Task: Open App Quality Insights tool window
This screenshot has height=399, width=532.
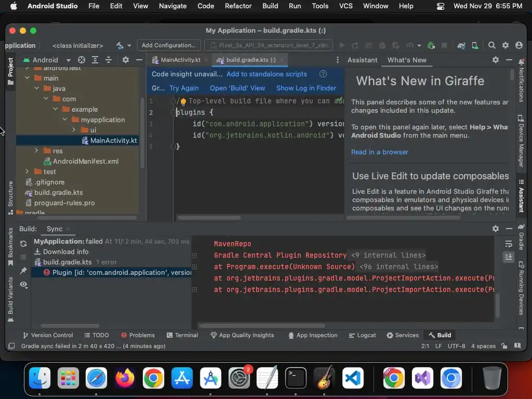Action: [x=242, y=335]
